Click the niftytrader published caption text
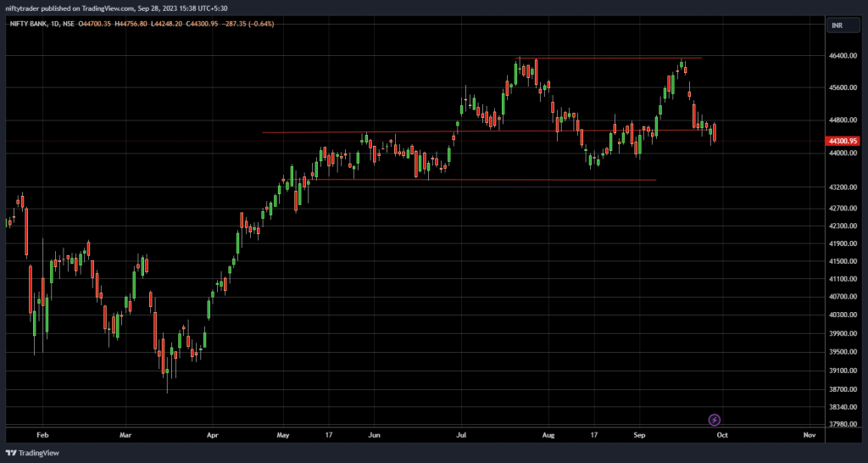Screen dimensions: 868x463 click(117, 8)
